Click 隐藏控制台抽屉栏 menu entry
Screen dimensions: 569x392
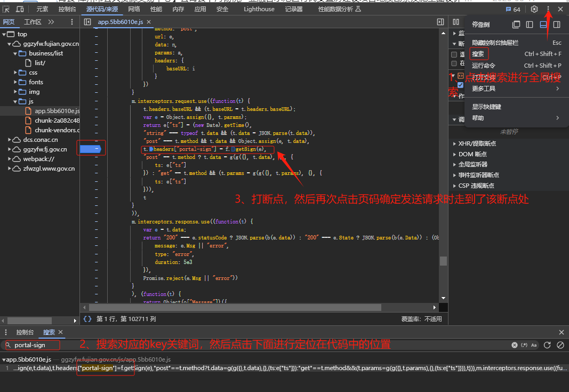[x=517, y=43]
